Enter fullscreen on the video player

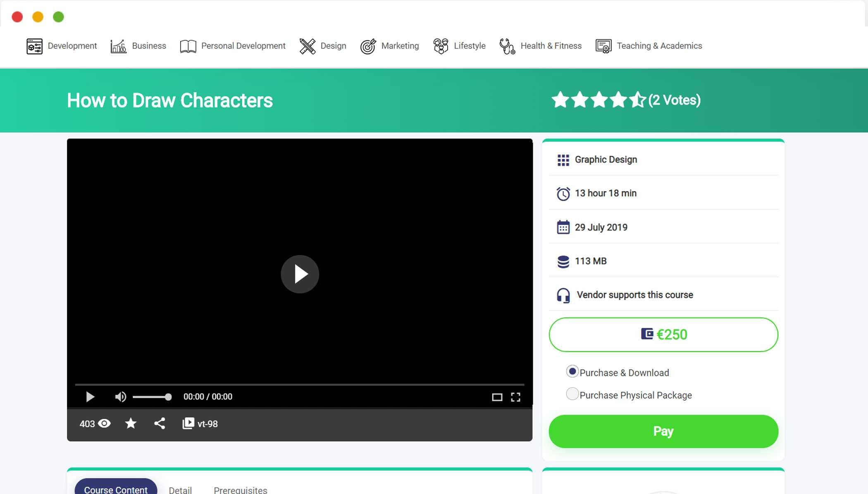coord(515,397)
